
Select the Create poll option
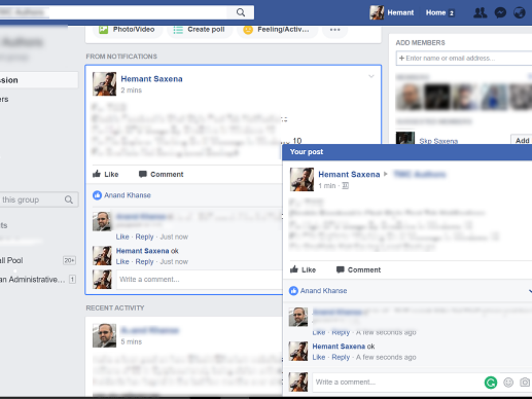click(199, 30)
